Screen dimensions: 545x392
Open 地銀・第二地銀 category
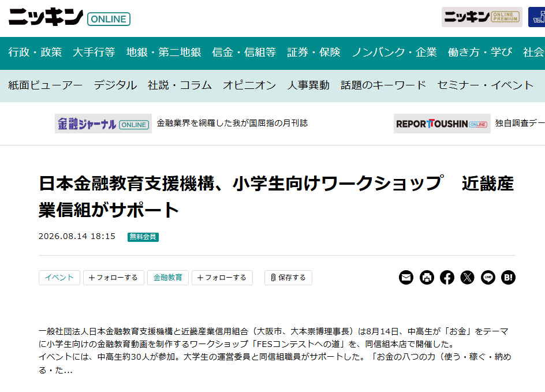pos(164,53)
